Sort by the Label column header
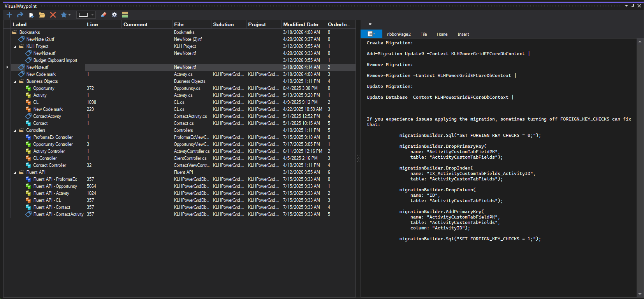The width and height of the screenshot is (644, 299). 48,24
